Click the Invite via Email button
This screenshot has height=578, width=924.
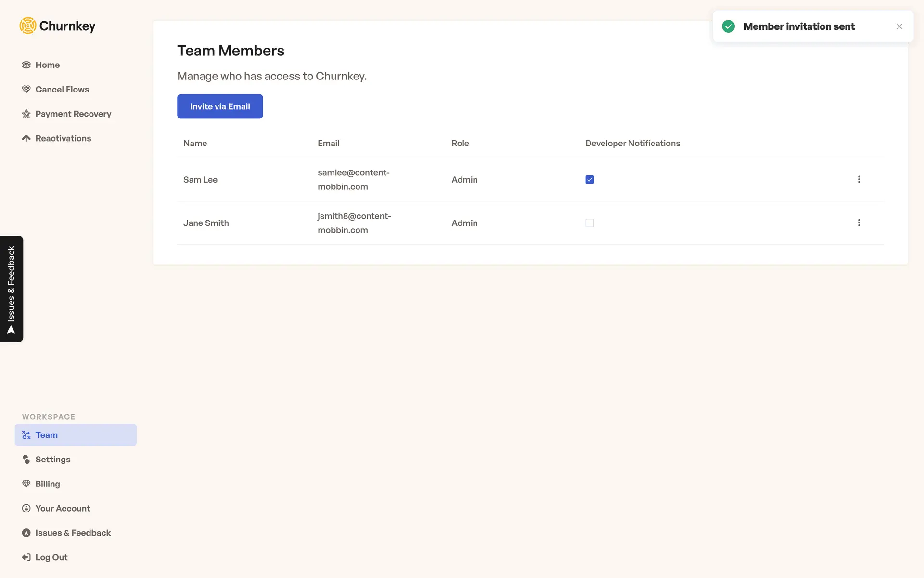(220, 106)
